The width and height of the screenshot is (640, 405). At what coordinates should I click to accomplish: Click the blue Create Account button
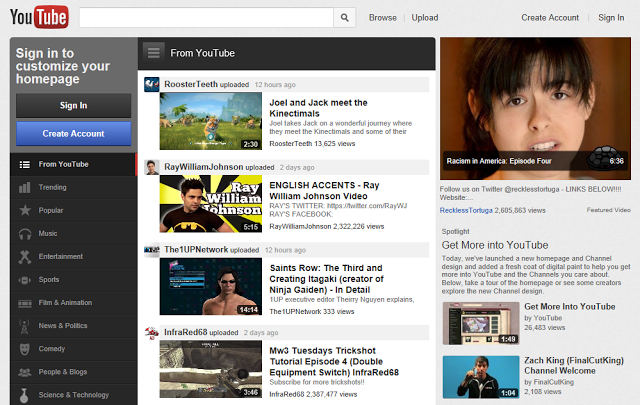(x=73, y=134)
